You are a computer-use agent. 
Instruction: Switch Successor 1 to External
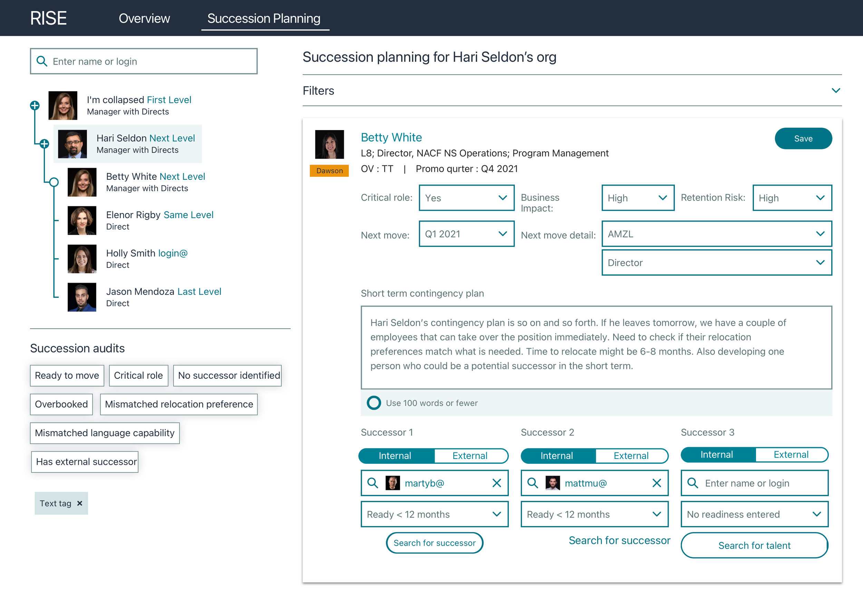click(469, 456)
